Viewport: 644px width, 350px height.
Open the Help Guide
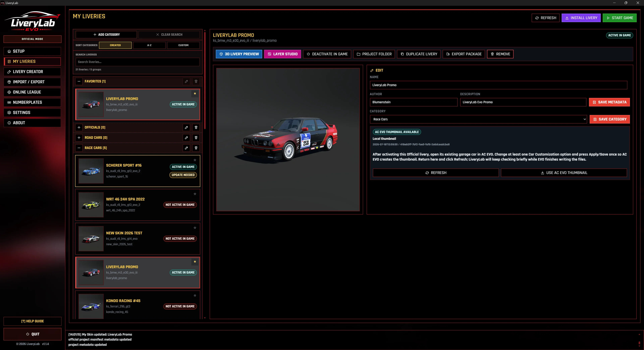click(33, 321)
